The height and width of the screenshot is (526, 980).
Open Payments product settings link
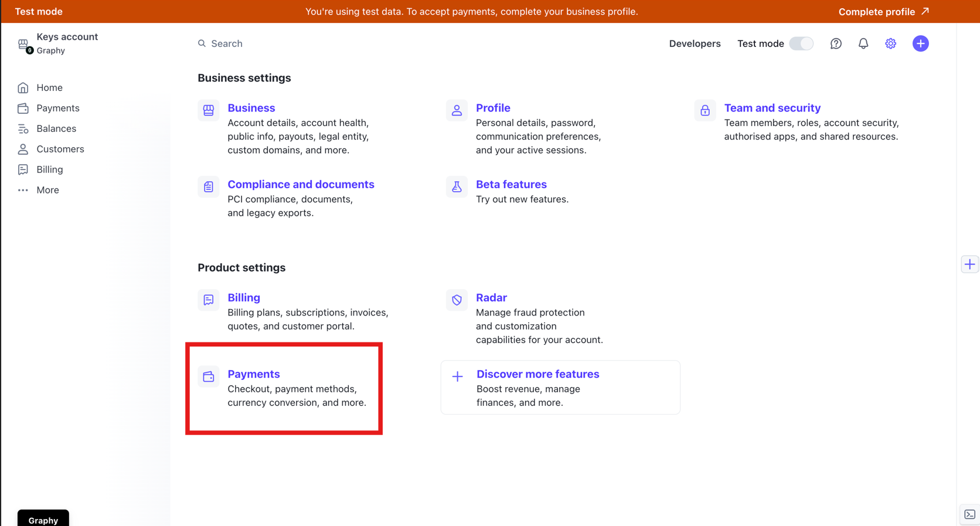click(254, 374)
